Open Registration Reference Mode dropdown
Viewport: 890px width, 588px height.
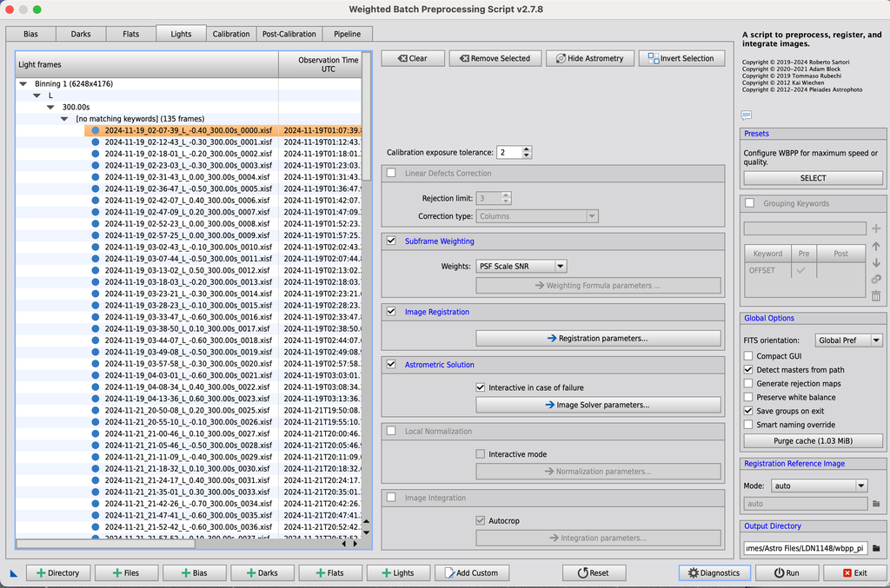click(819, 486)
